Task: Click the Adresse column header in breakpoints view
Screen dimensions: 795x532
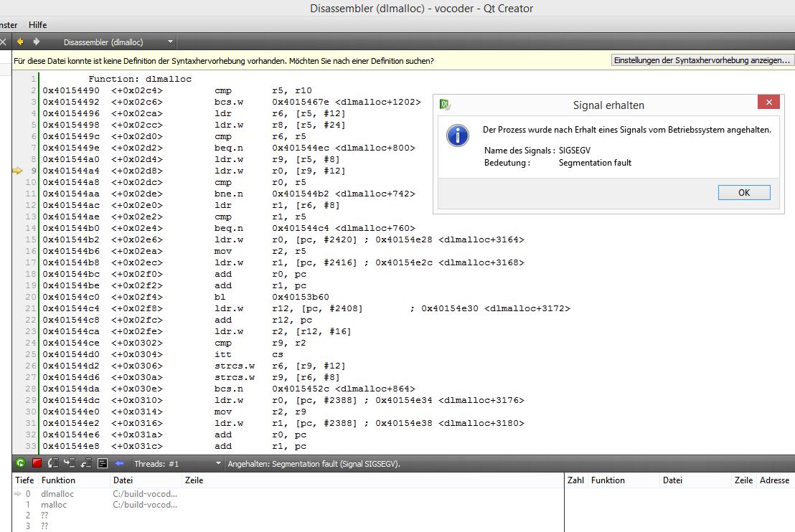Action: point(774,480)
